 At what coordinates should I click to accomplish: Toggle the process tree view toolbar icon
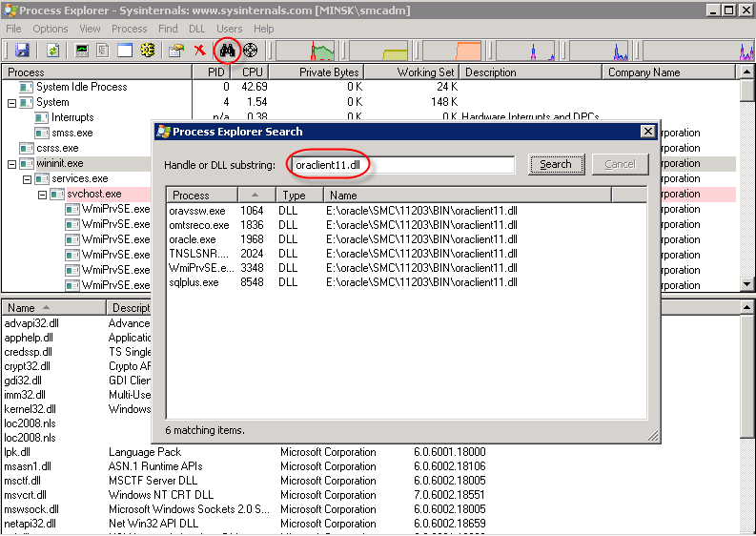103,50
